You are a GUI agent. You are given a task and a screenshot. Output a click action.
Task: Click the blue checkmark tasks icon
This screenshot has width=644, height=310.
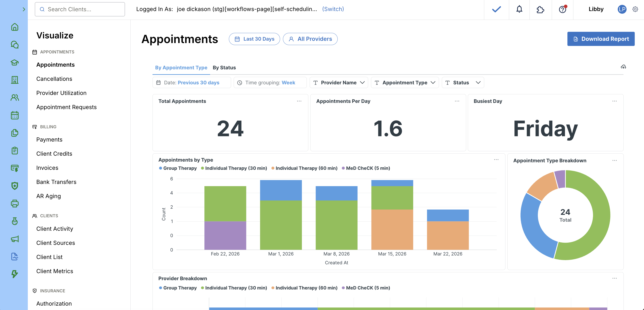pyautogui.click(x=496, y=9)
